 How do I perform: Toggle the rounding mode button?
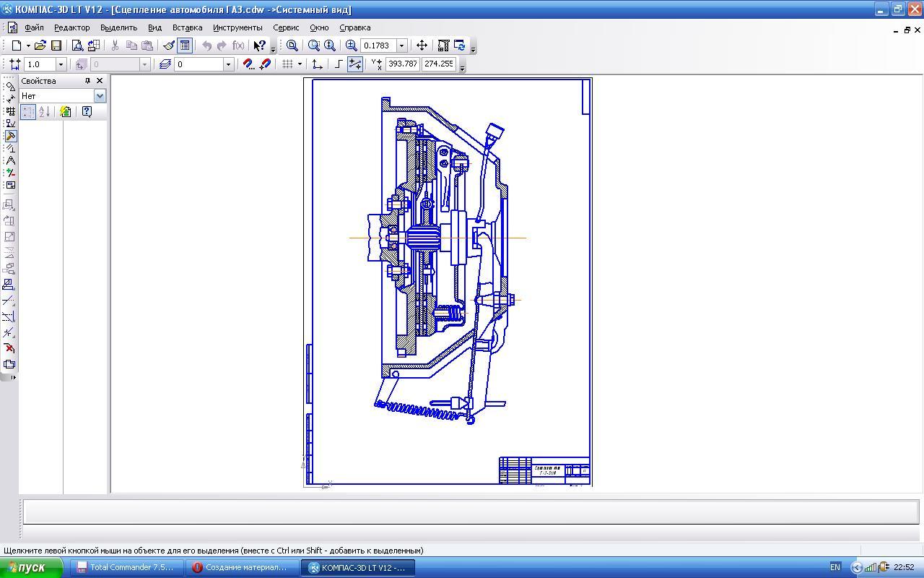355,64
